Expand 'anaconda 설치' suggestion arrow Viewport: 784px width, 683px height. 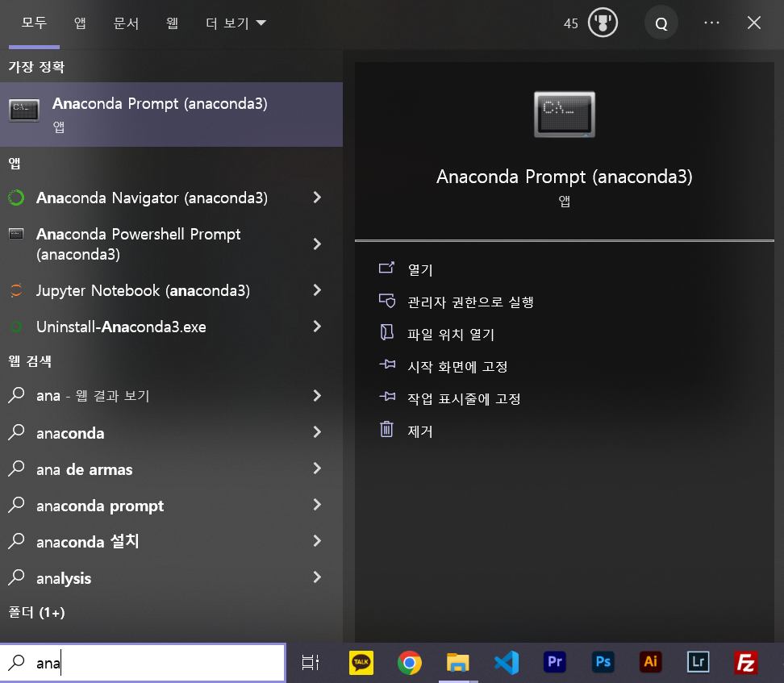click(317, 541)
